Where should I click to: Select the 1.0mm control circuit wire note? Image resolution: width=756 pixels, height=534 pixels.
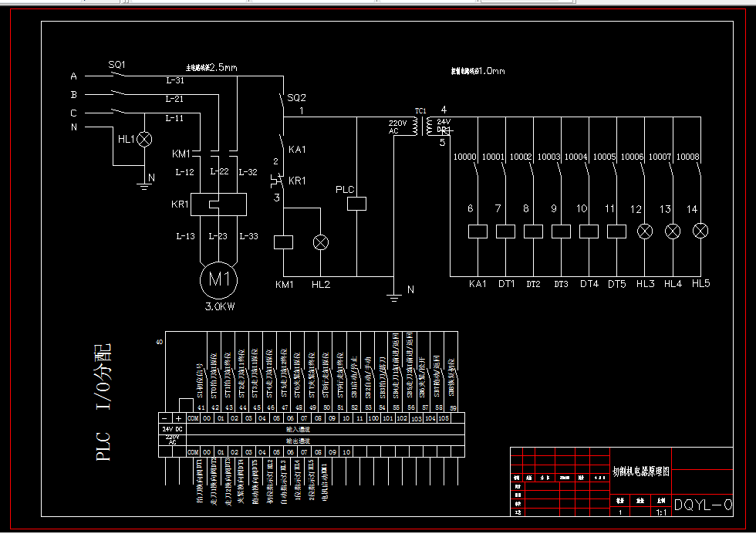[478, 71]
